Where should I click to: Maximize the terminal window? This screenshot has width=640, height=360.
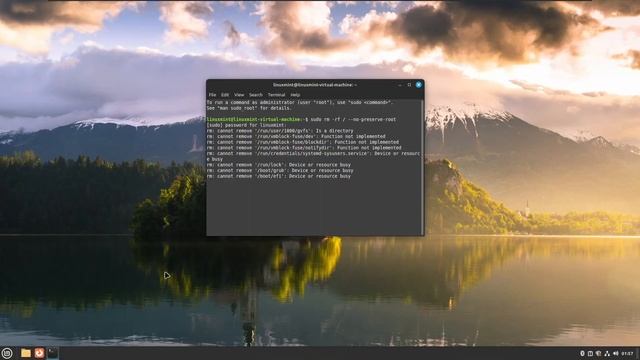click(409, 85)
